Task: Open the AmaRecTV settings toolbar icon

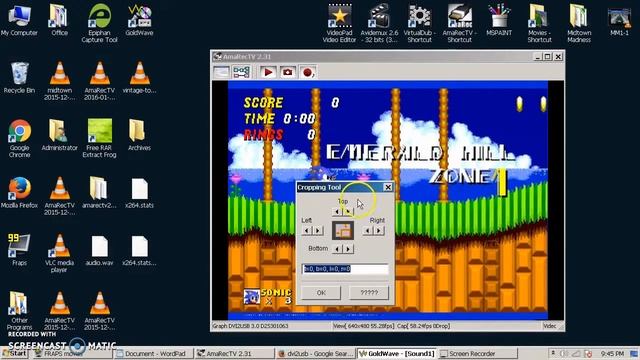Action: (221, 72)
